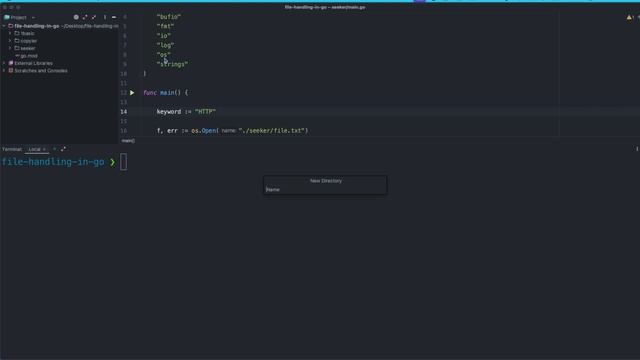Click the os.Open call on line 16
The image size is (640, 360).
point(204,131)
